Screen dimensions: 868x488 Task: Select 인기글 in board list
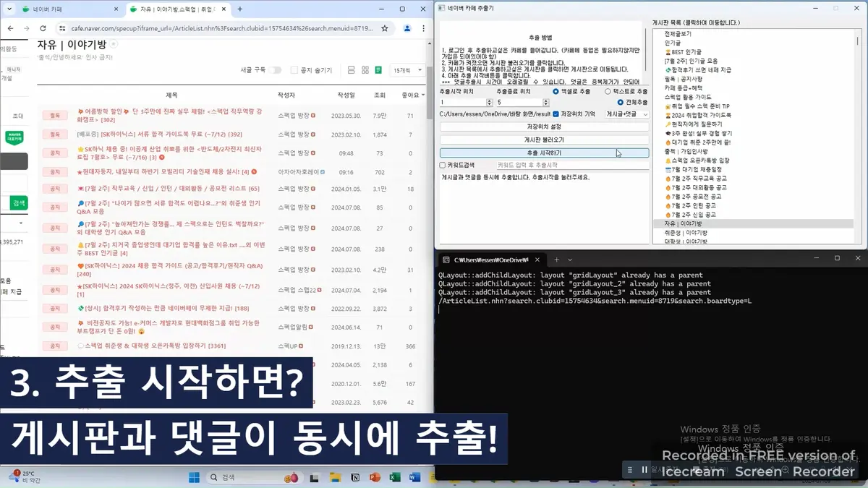pos(672,43)
